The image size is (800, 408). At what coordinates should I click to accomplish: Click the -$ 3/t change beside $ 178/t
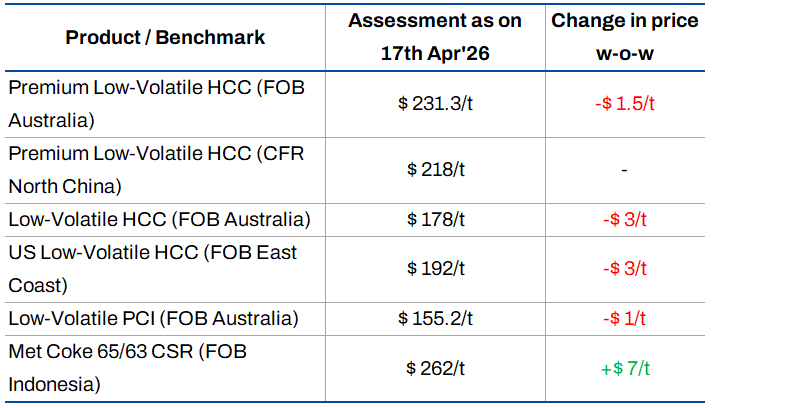624,219
